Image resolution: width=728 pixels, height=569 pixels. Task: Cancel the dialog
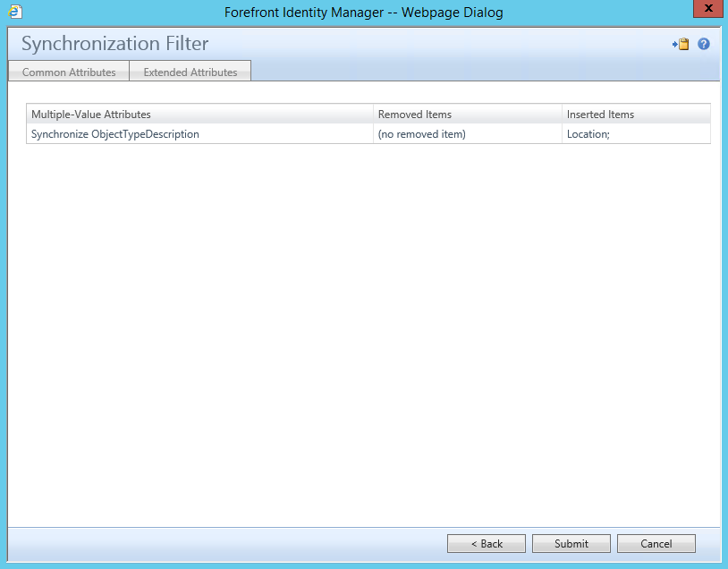tap(656, 543)
